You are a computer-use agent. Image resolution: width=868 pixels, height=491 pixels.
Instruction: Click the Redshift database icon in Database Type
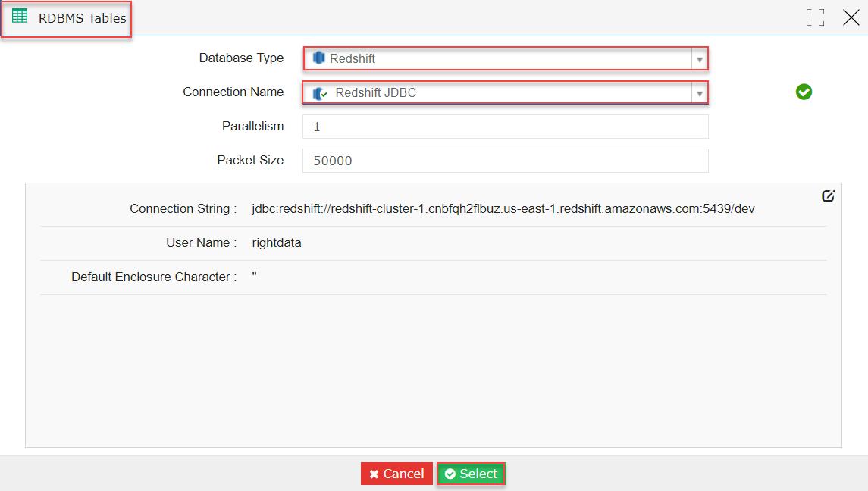click(x=318, y=58)
